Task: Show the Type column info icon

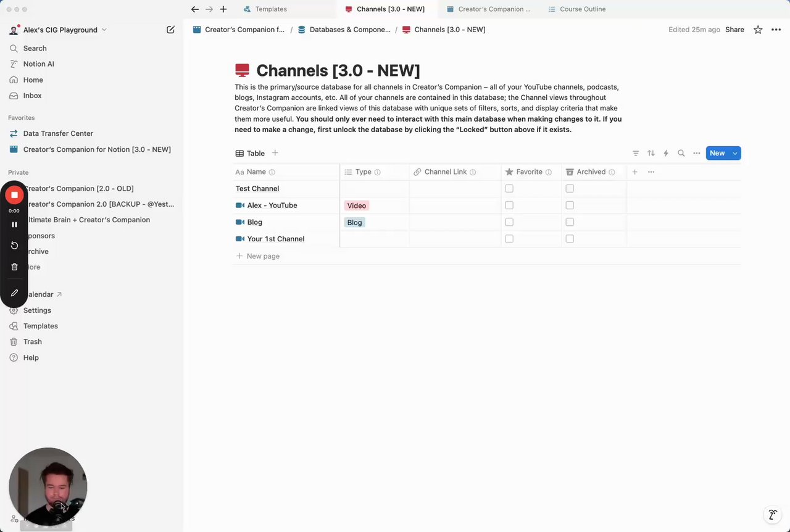Action: coord(378,172)
